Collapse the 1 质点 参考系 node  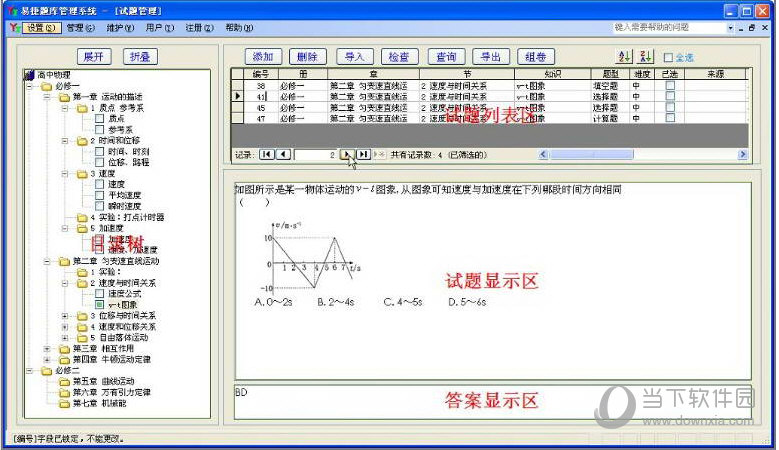coord(65,108)
